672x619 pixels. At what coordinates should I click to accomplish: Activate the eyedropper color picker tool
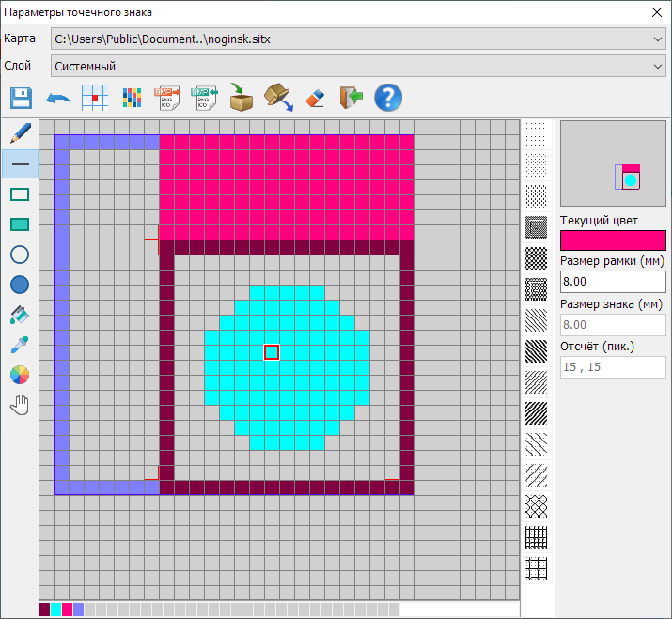point(20,345)
